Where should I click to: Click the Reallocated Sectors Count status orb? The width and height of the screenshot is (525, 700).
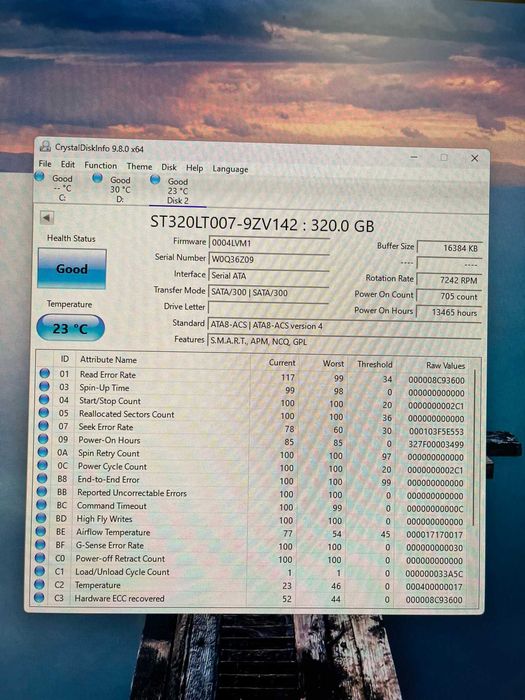(43, 412)
